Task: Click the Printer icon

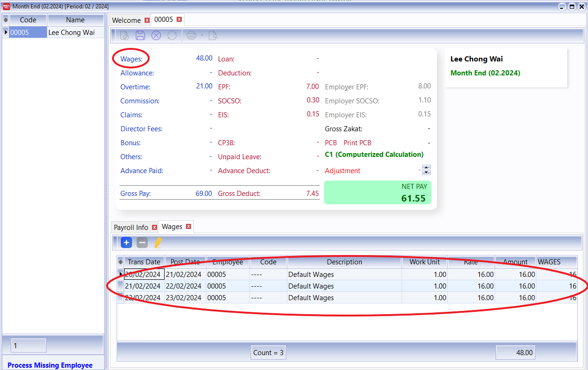Action: 191,35
